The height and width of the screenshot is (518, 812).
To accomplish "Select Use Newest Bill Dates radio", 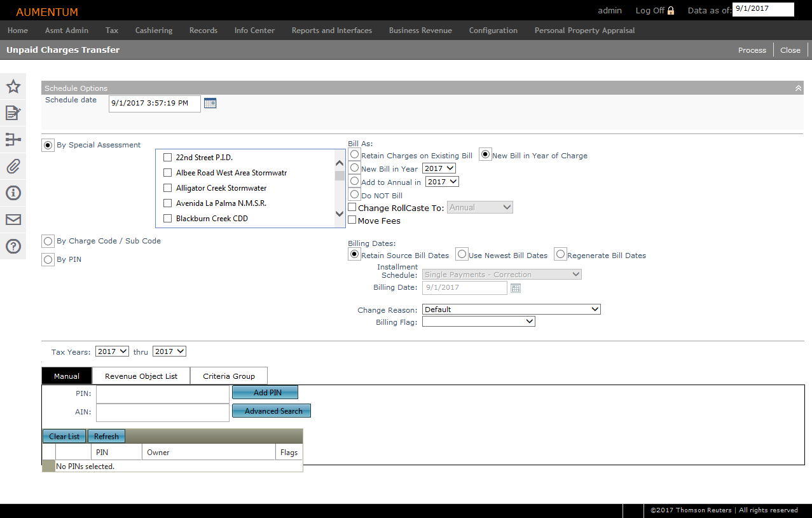I will coord(462,254).
